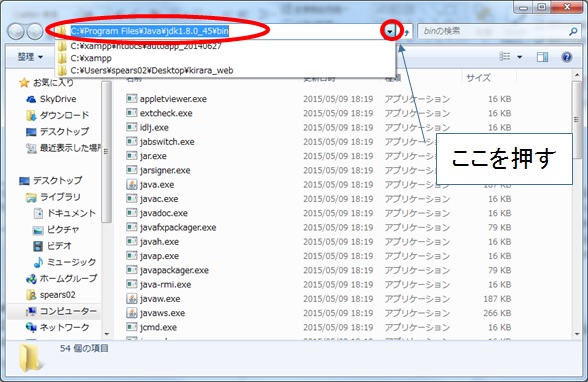Toggle the preview pane icon
The width and height of the screenshot is (588, 382).
tap(542, 57)
